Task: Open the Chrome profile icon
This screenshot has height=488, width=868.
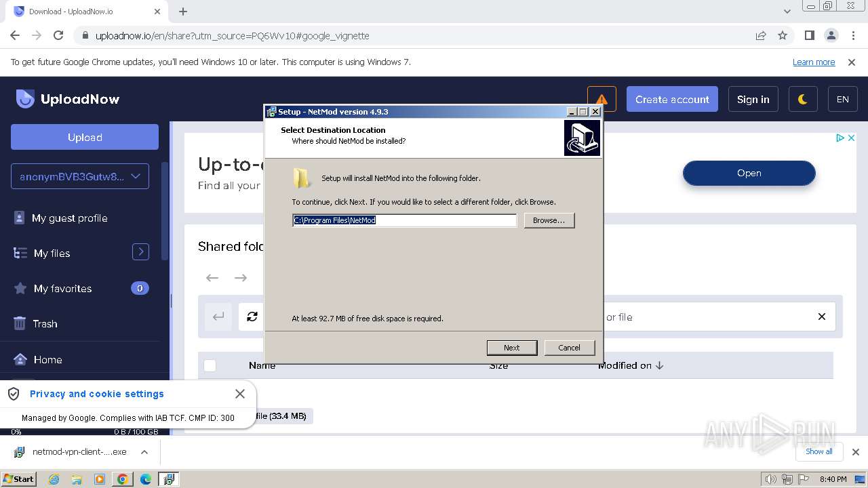Action: pos(831,35)
